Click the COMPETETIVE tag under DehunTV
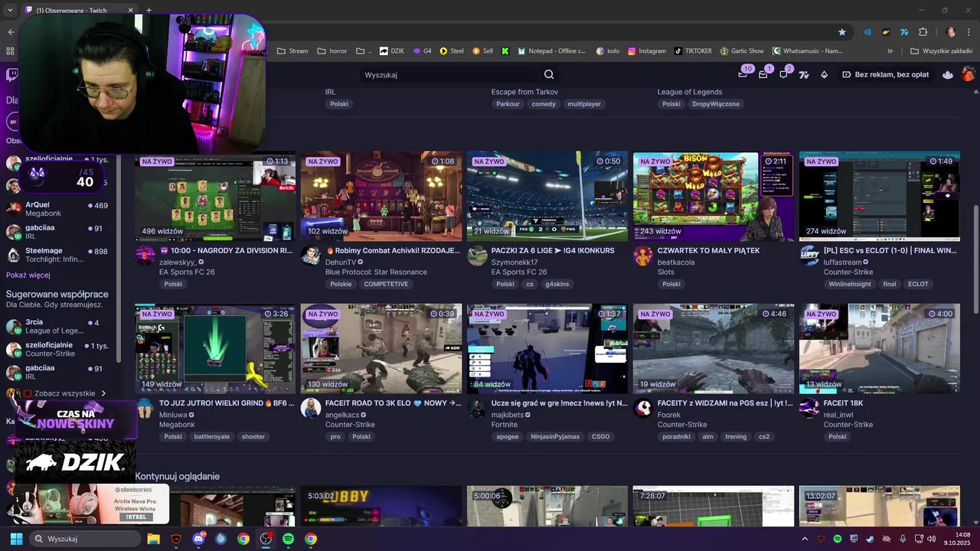 coord(386,284)
